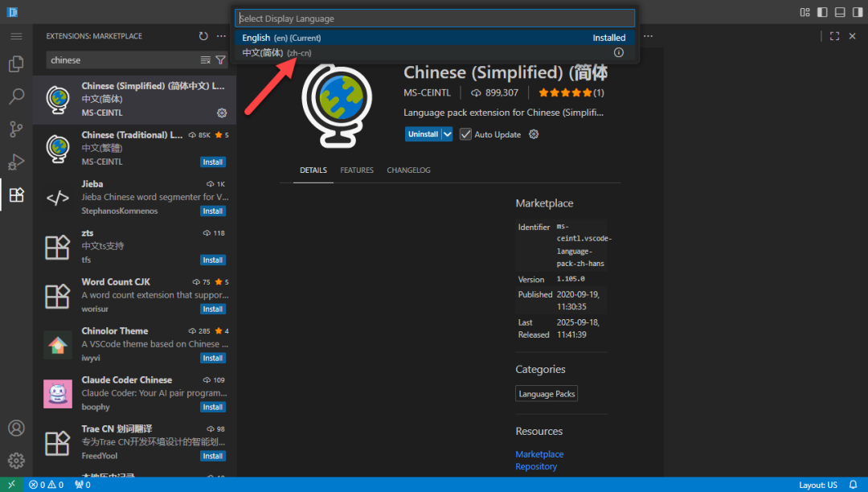This screenshot has width=868, height=492.
Task: Open the Marketplace resource link
Action: (x=539, y=453)
